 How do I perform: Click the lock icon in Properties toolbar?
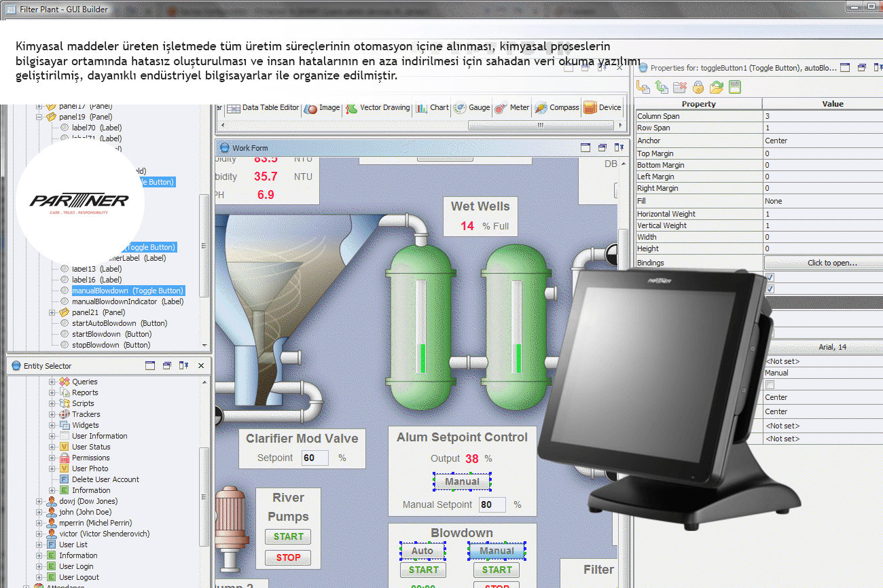click(x=698, y=87)
